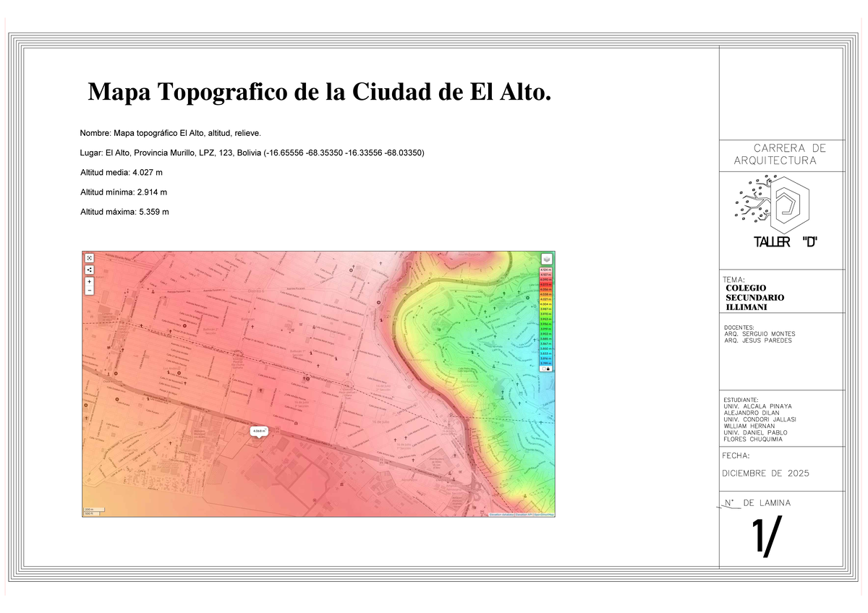Open the layers icon at map top-right

coord(545,259)
